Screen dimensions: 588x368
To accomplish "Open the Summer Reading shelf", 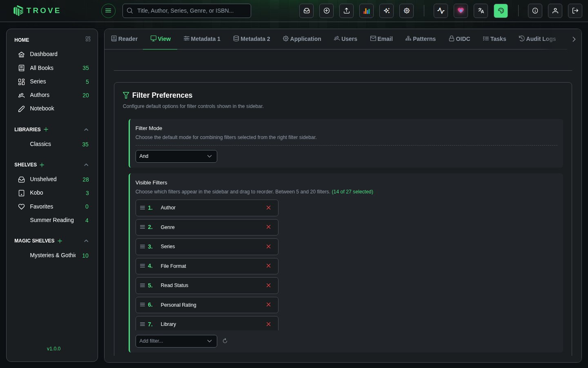I will tap(52, 220).
